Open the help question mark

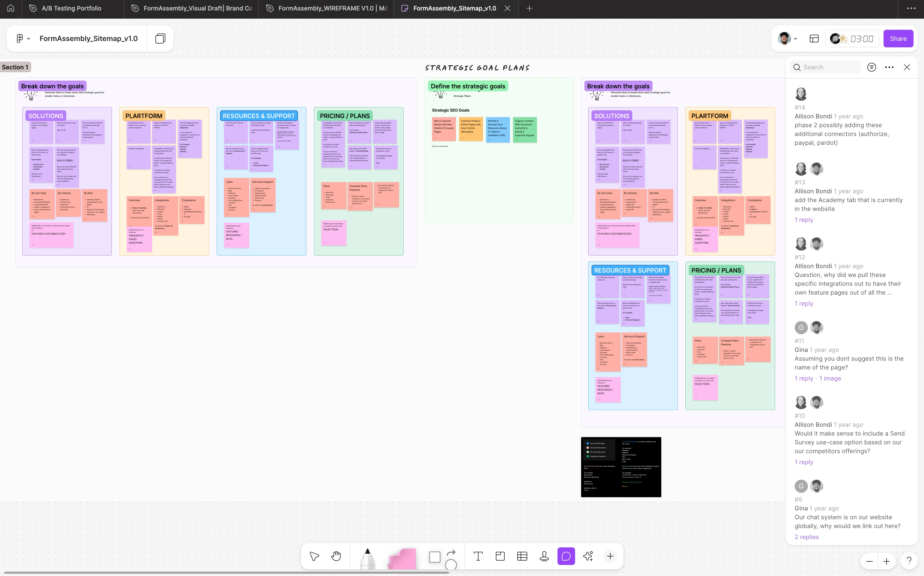pos(909,561)
